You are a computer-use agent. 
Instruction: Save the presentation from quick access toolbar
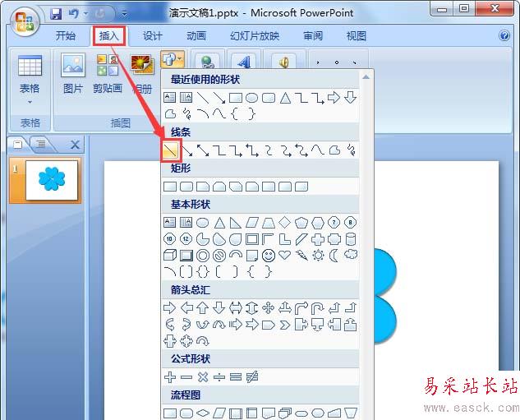click(56, 14)
